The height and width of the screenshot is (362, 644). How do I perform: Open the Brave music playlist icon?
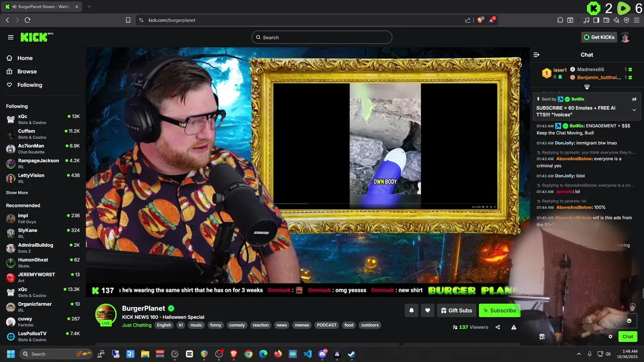coord(586,20)
